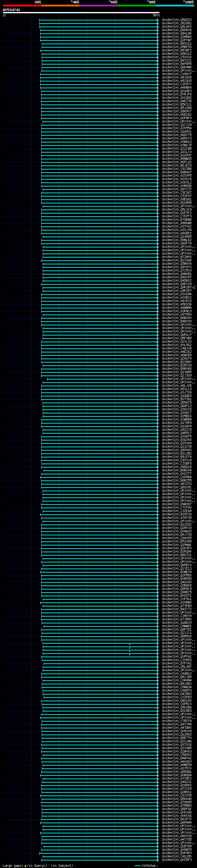The width and height of the screenshot is (197, 868).
Task: Select hit UniRef100_C5D8V2
Action: (x=177, y=754)
